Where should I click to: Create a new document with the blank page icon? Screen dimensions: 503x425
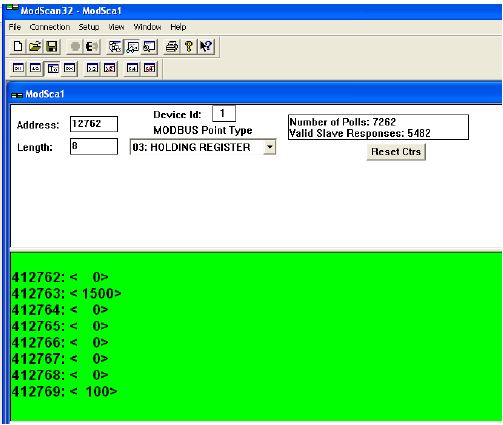17,47
